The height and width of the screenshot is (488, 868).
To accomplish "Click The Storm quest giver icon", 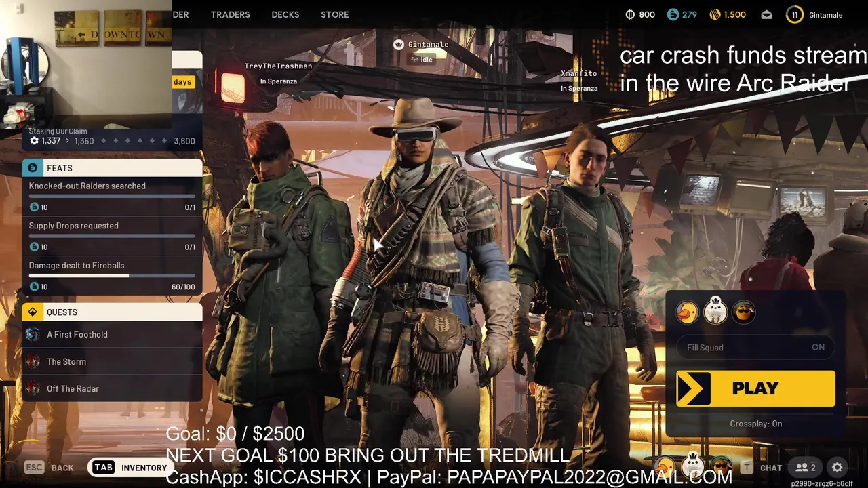I will 33,361.
